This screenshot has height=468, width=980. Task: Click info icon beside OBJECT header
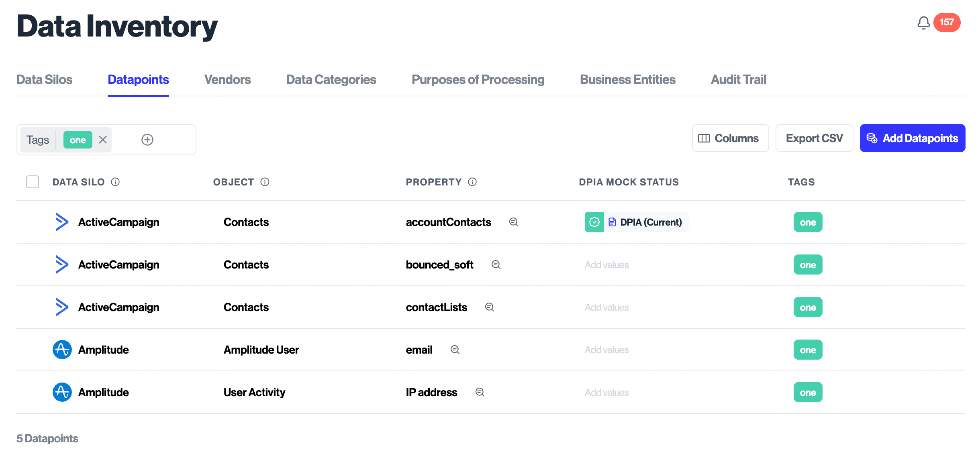265,182
